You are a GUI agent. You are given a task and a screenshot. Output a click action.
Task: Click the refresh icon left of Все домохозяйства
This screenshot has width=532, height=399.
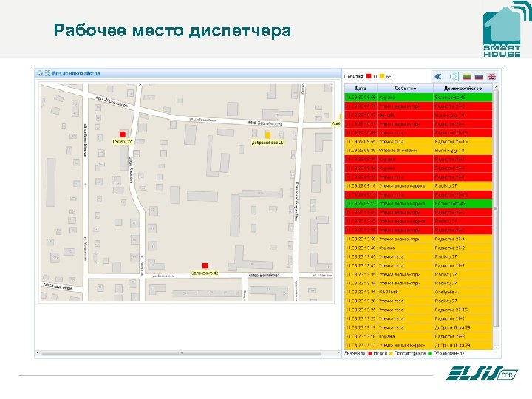point(40,73)
